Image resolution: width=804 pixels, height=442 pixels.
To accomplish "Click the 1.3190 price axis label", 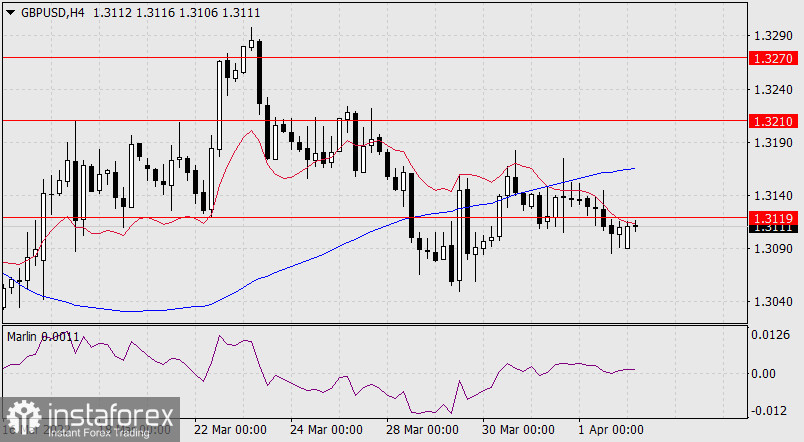I will pyautogui.click(x=774, y=142).
